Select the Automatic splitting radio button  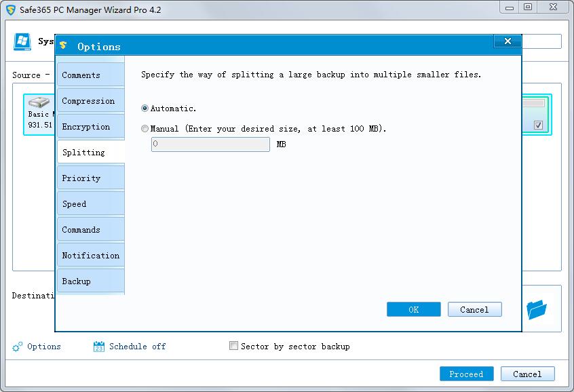point(145,109)
